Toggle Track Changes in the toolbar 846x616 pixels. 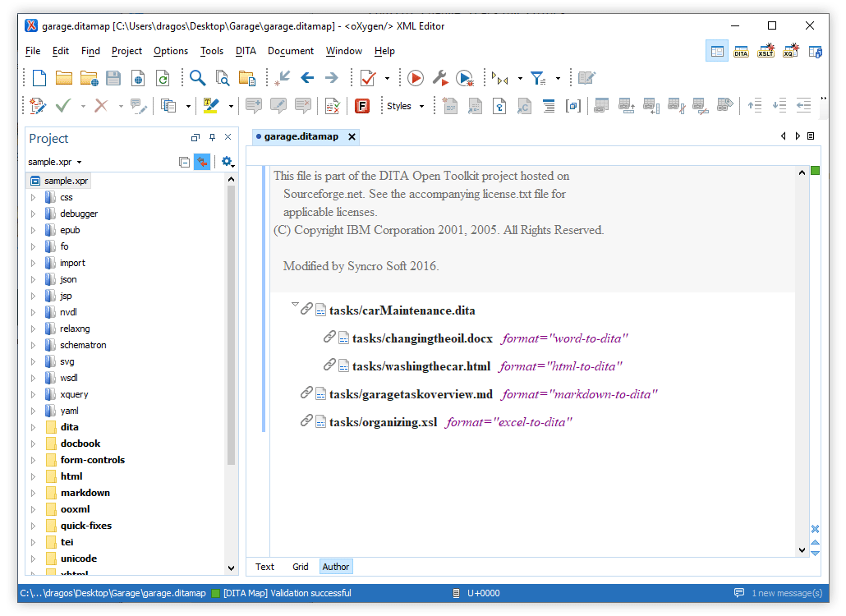pos(38,106)
